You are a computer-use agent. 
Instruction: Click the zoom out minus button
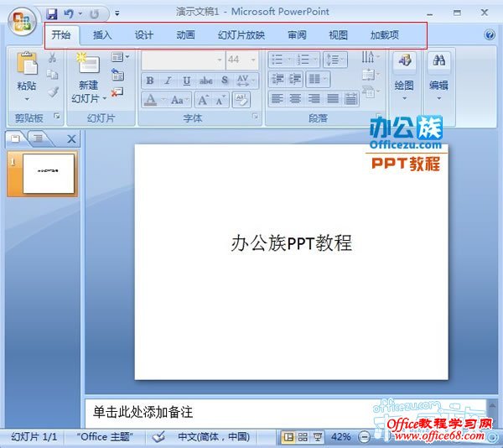click(364, 437)
